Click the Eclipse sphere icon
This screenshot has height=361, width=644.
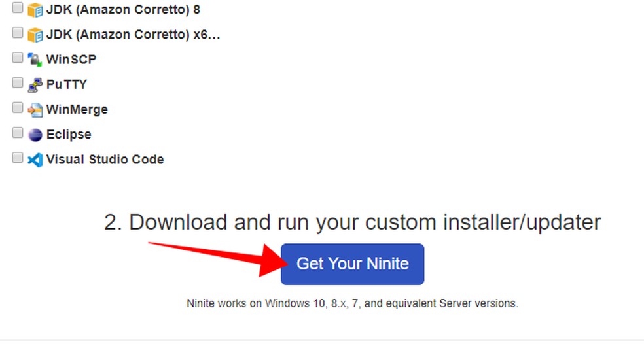[x=35, y=135]
